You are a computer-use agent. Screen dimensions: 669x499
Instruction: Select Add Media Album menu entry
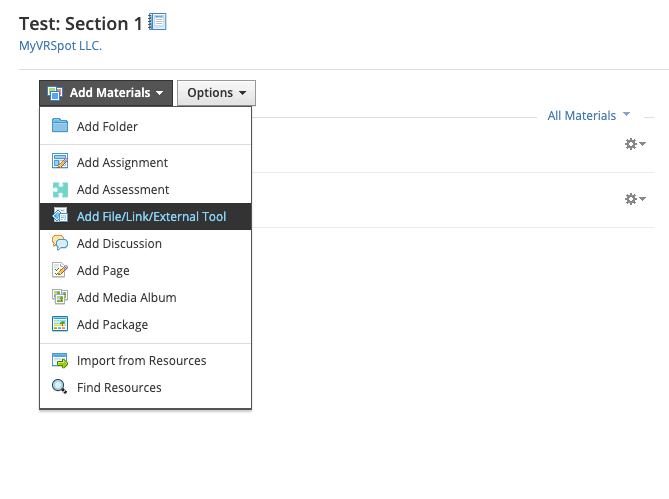[126, 297]
